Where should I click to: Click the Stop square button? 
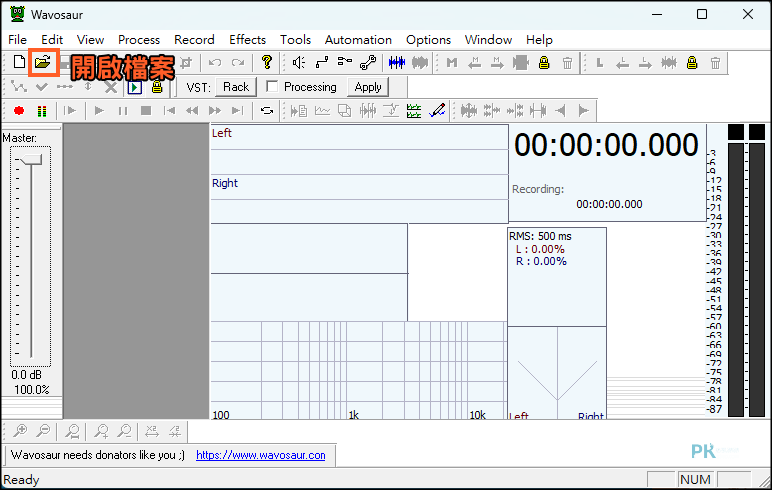pyautogui.click(x=146, y=111)
